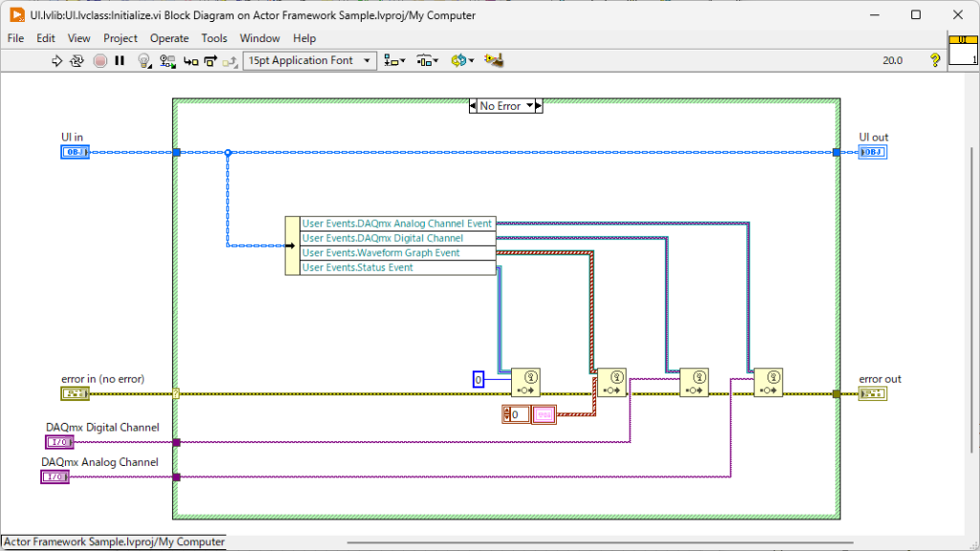This screenshot has height=551, width=980.
Task: Click the array constant index display
Action: click(516, 414)
